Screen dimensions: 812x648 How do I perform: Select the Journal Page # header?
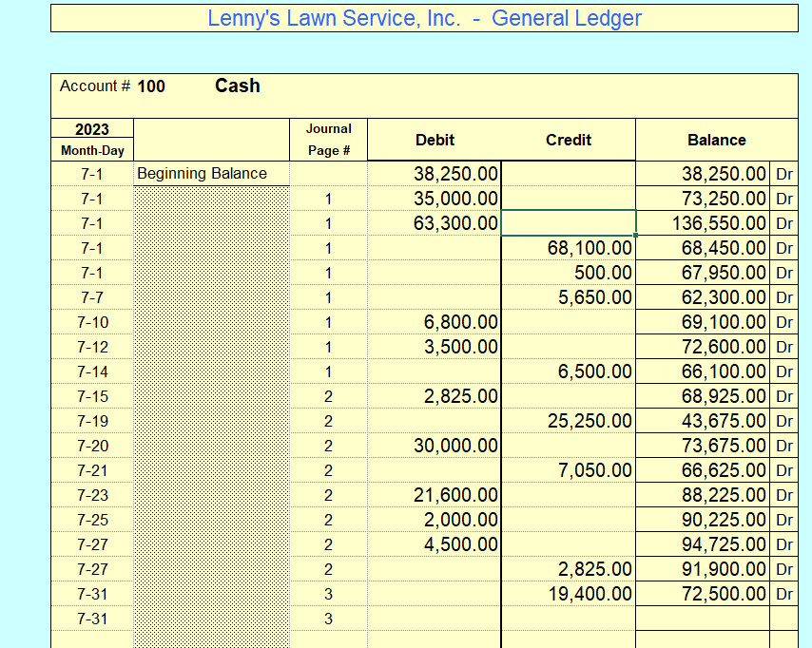328,140
